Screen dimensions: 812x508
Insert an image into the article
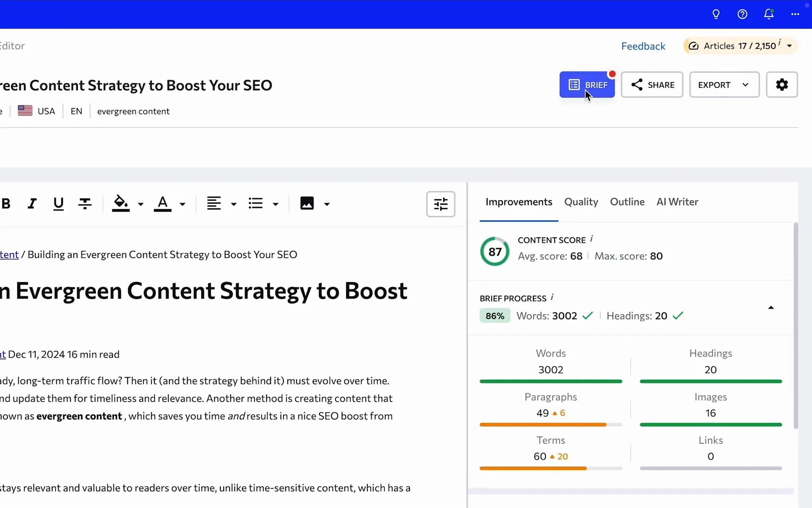click(x=307, y=203)
